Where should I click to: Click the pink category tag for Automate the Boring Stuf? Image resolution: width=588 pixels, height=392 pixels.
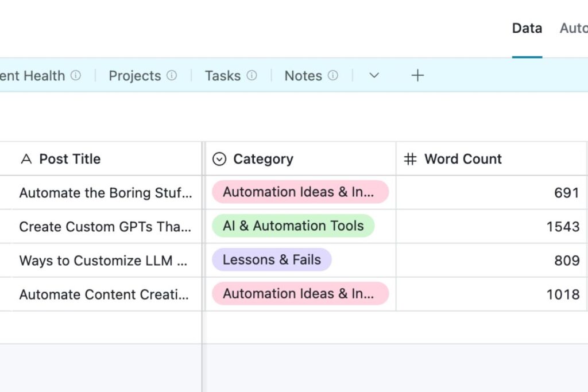300,192
